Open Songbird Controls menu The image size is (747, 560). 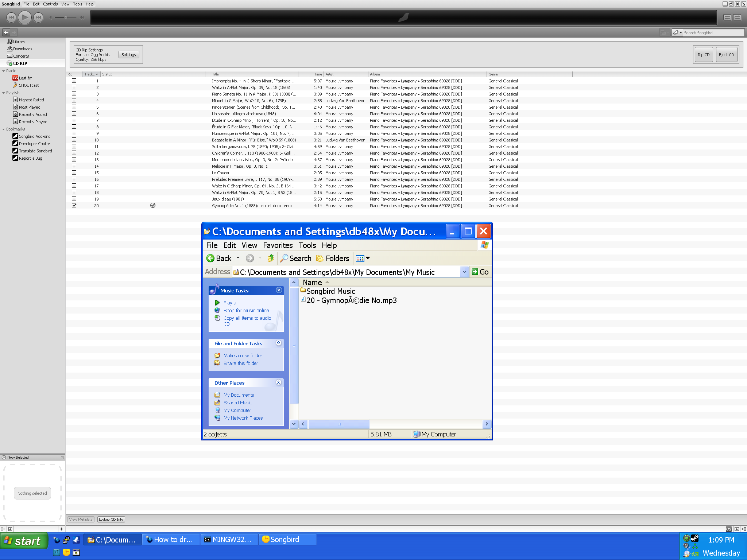coord(50,4)
